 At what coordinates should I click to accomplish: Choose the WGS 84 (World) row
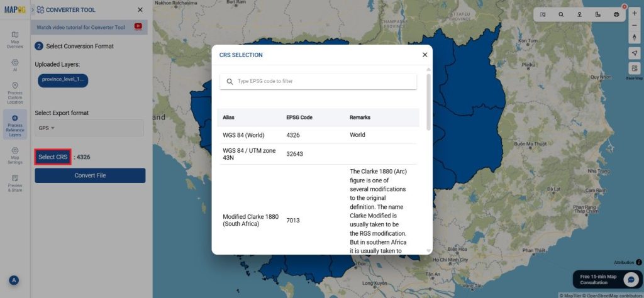tap(318, 135)
